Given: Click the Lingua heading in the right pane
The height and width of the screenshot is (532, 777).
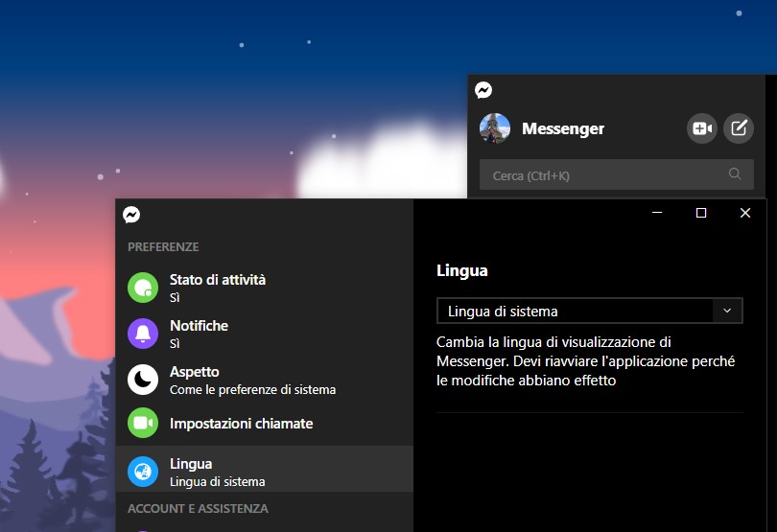Looking at the screenshot, I should (x=461, y=271).
